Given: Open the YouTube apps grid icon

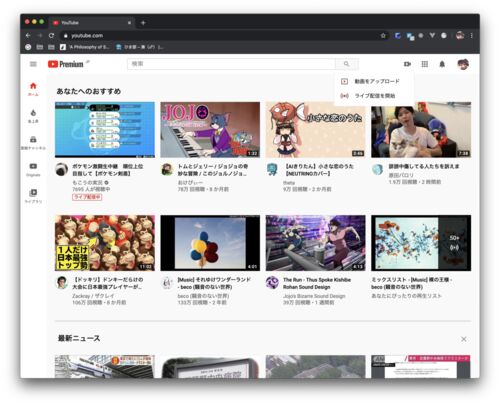Looking at the screenshot, I should pos(425,64).
